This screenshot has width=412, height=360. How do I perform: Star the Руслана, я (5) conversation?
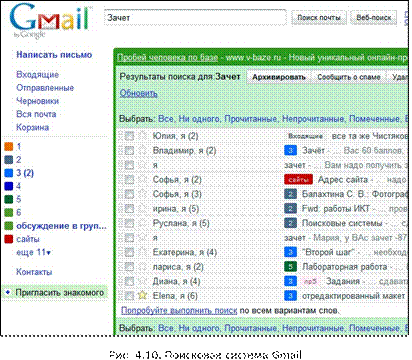click(x=142, y=223)
